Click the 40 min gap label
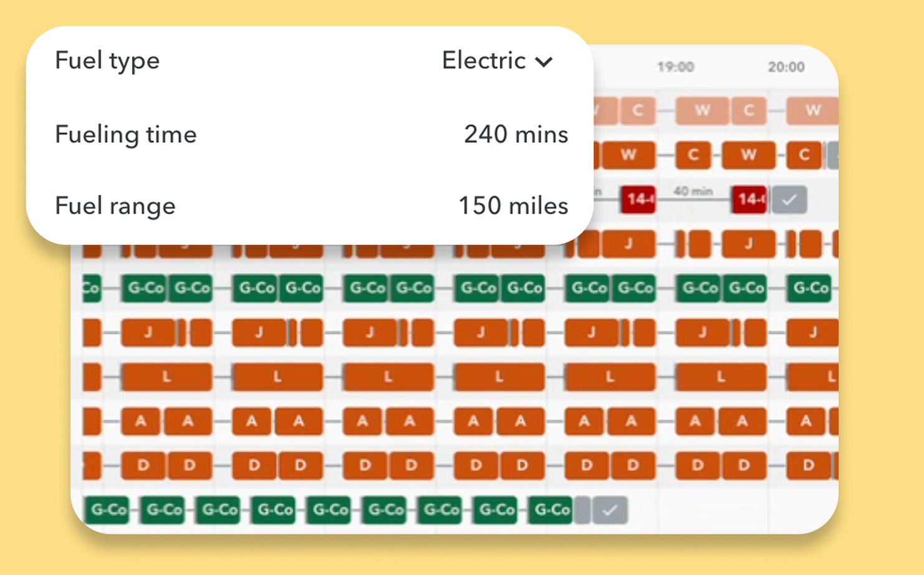 [693, 191]
